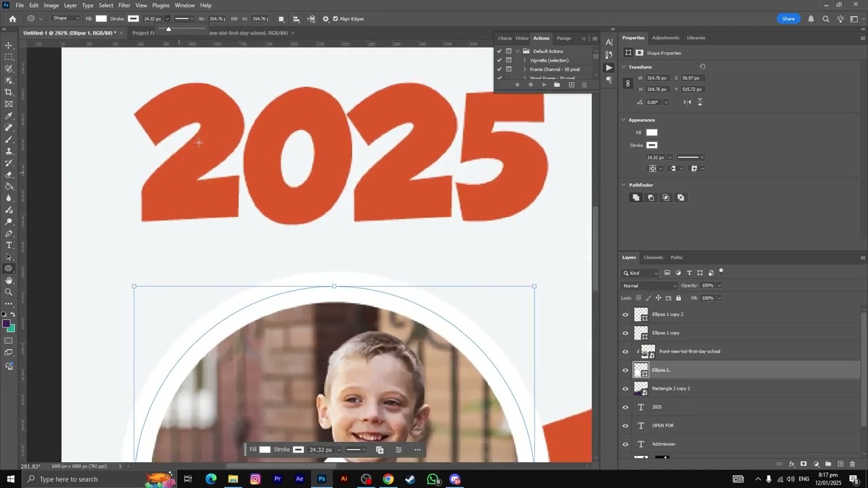Open the rotation angle dropdown
The height and width of the screenshot is (488, 868).
666,102
